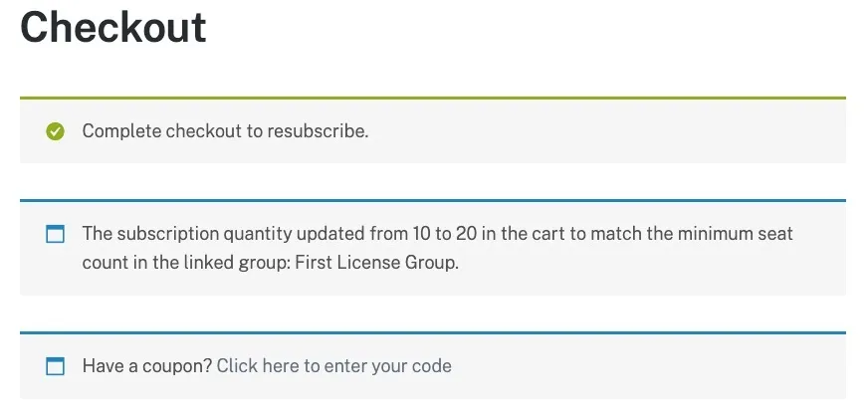The width and height of the screenshot is (868, 416).
Task: Click the Checkout page heading
Action: (112, 27)
